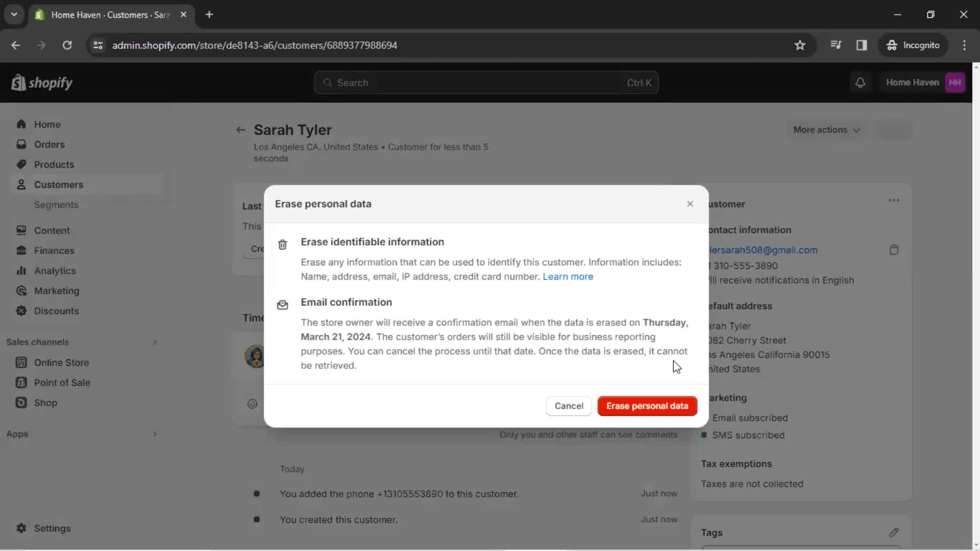
Task: Click the email confirmation icon
Action: [x=283, y=305]
